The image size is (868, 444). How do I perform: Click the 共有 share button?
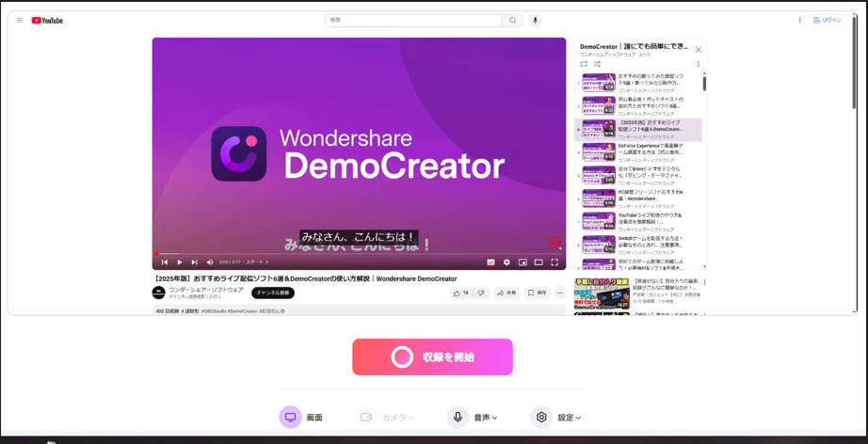point(506,293)
